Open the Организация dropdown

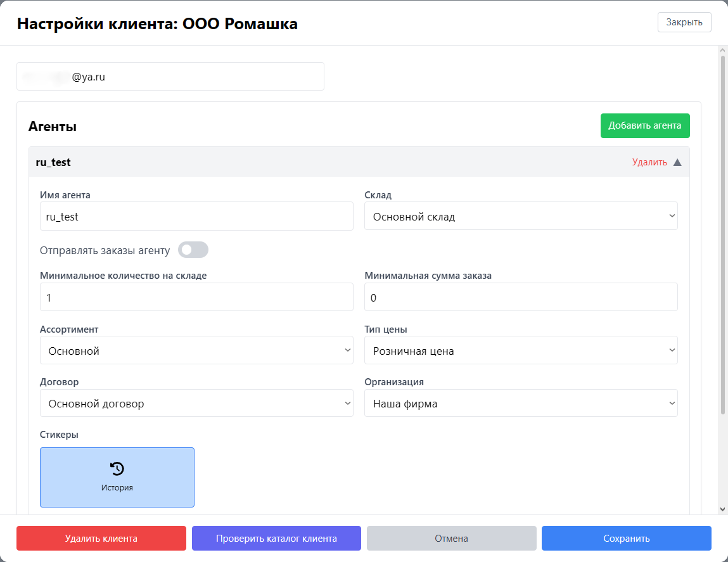coord(521,403)
